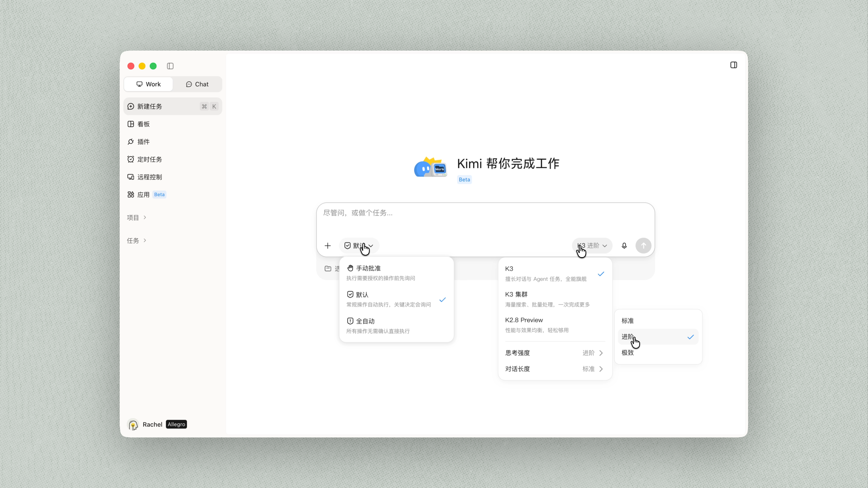
Task: Click the folder icon below the input
Action: tap(328, 269)
